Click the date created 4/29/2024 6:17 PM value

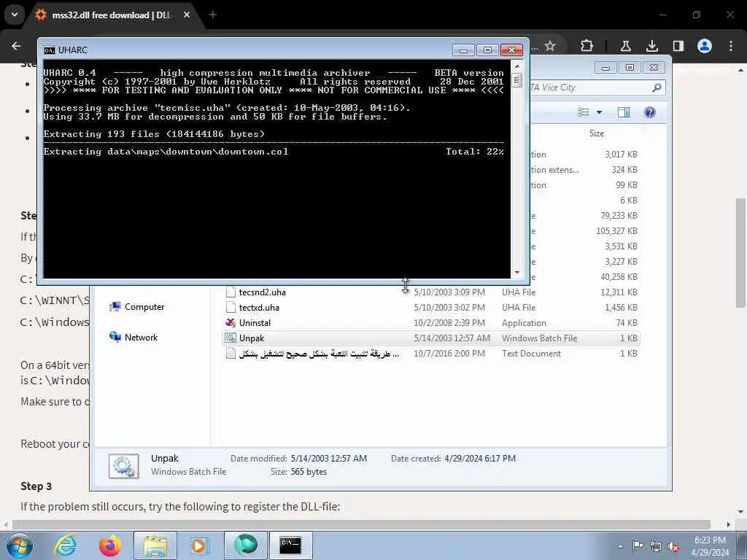click(x=480, y=459)
